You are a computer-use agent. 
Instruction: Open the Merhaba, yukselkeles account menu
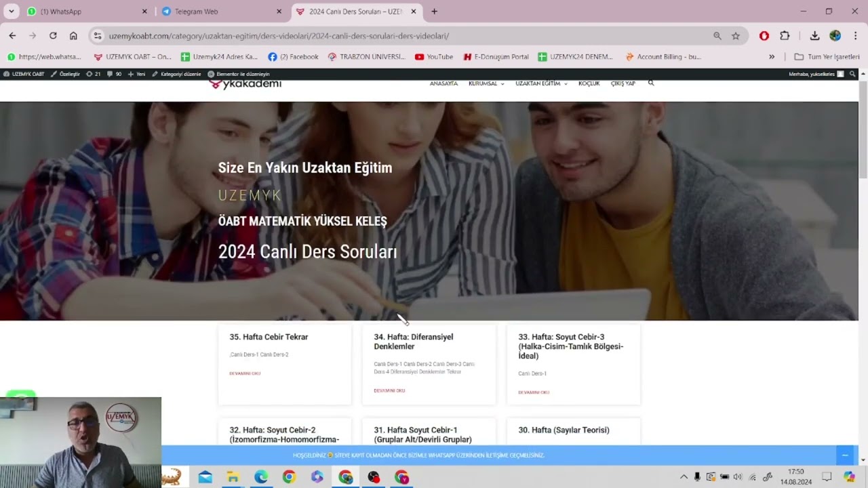click(x=816, y=74)
